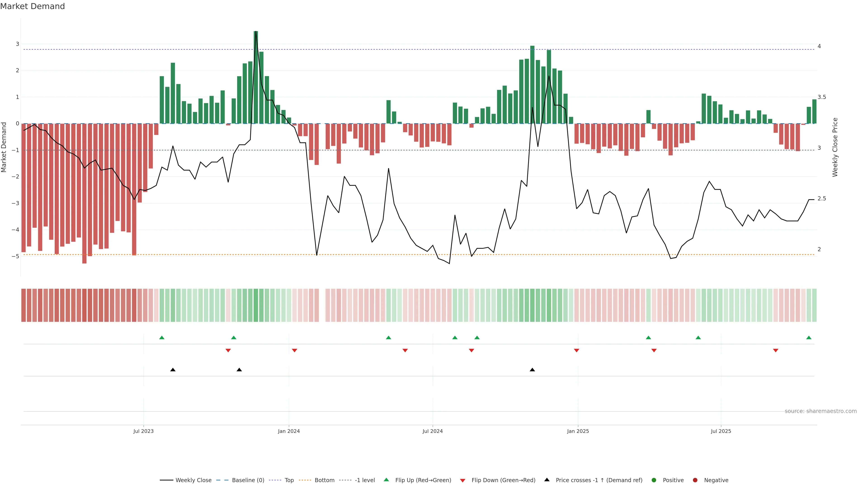868x488 pixels.
Task: Click the Weekly Close Price axis title
Action: (835, 147)
